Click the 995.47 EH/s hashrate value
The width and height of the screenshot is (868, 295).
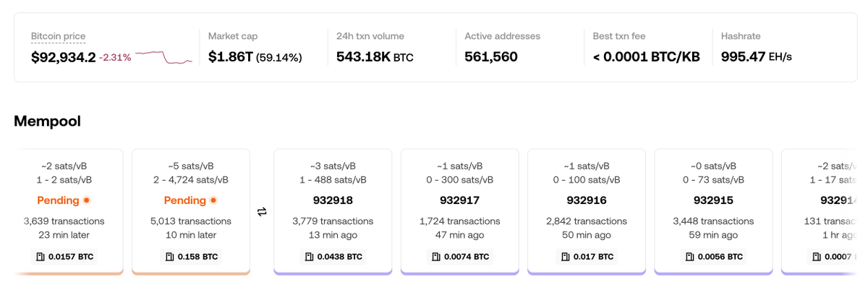coord(757,57)
